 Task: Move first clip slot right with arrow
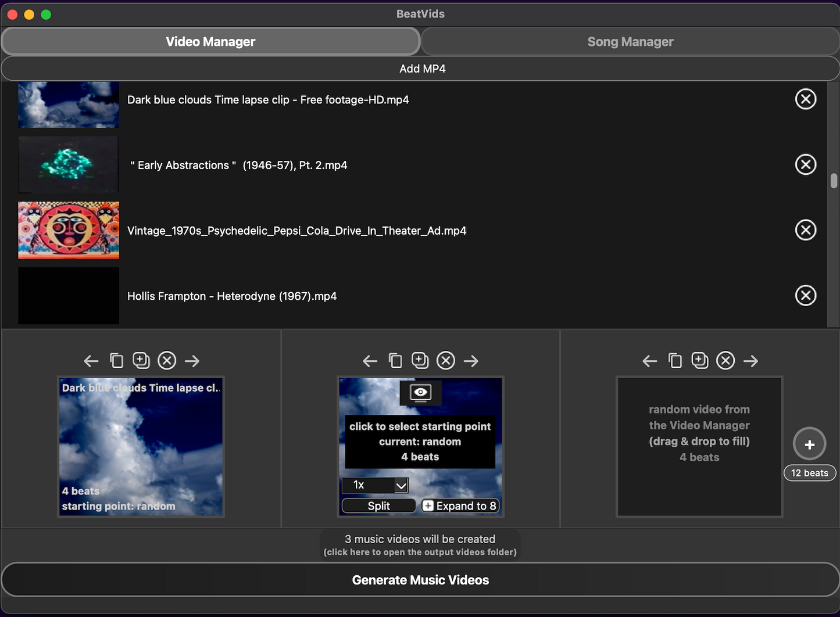192,361
